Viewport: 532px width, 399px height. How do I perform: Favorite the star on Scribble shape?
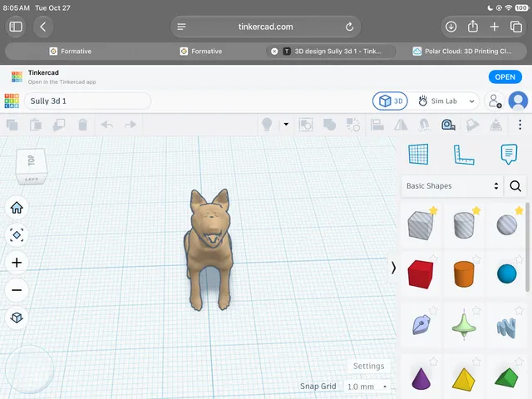(433, 310)
